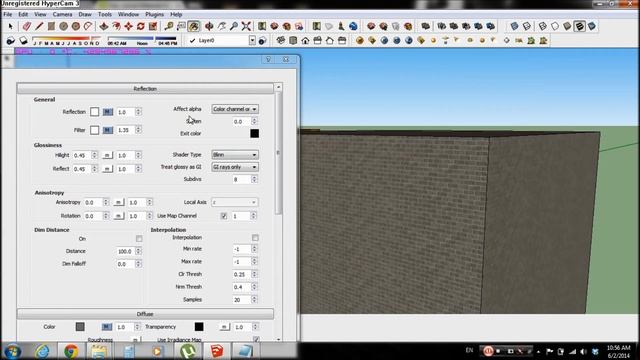Enable Dim Distance On checkbox
640x360 pixels.
[x=139, y=238]
